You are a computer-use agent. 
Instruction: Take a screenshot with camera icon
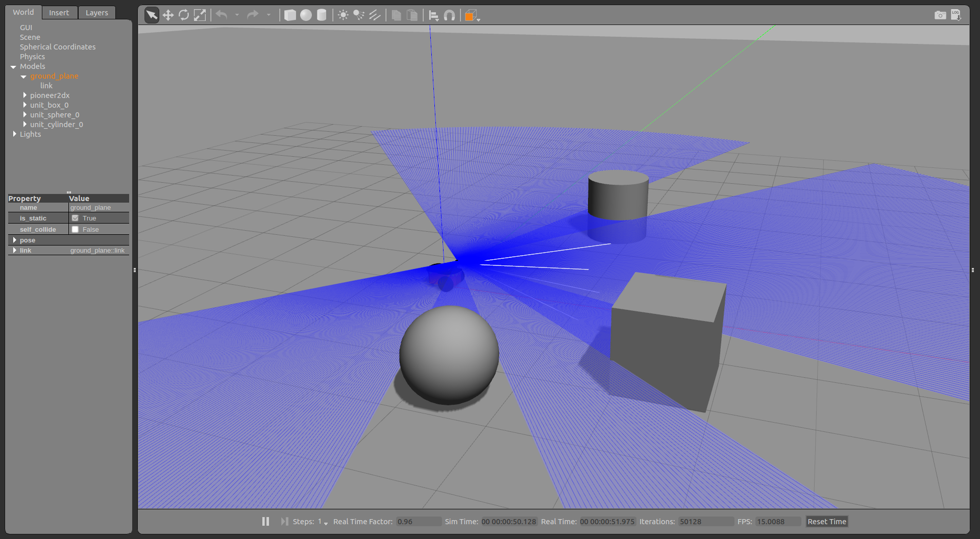940,15
